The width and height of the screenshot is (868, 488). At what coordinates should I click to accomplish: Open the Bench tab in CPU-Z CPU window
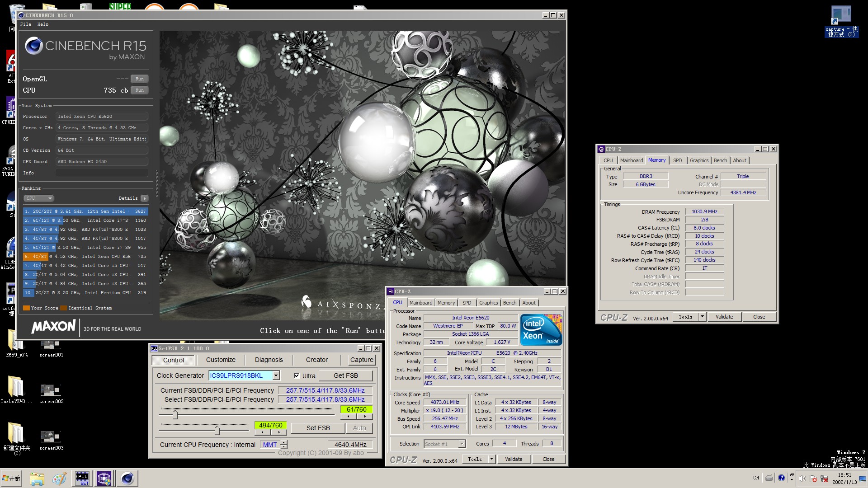coord(509,303)
